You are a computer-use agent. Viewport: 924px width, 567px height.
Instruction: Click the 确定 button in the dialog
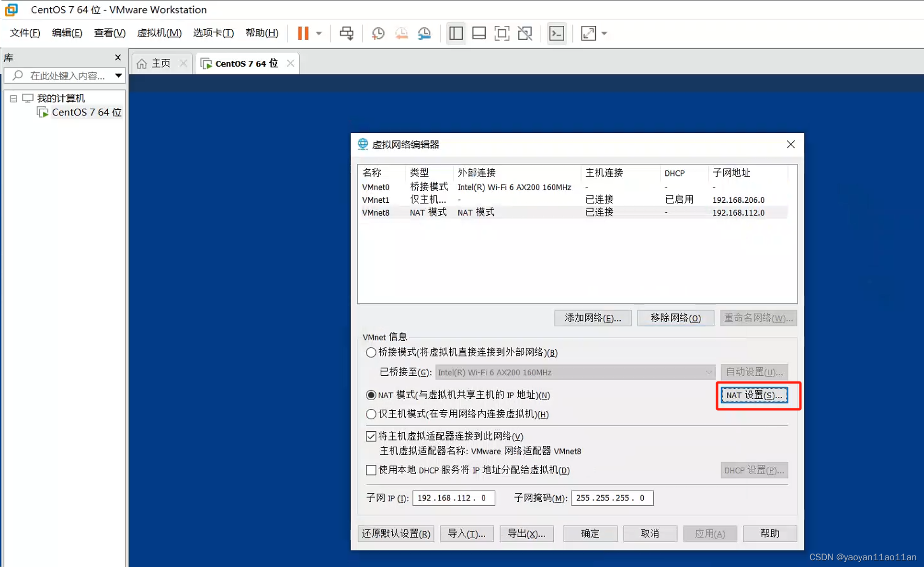(x=590, y=533)
